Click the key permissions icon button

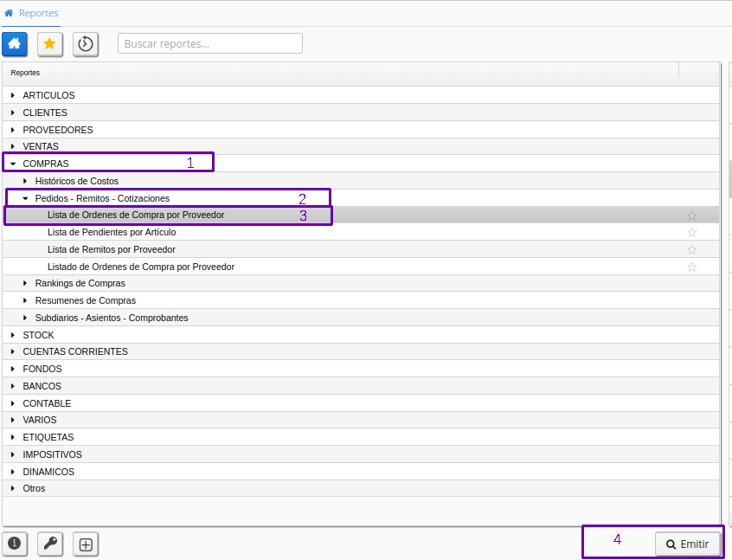tap(50, 544)
